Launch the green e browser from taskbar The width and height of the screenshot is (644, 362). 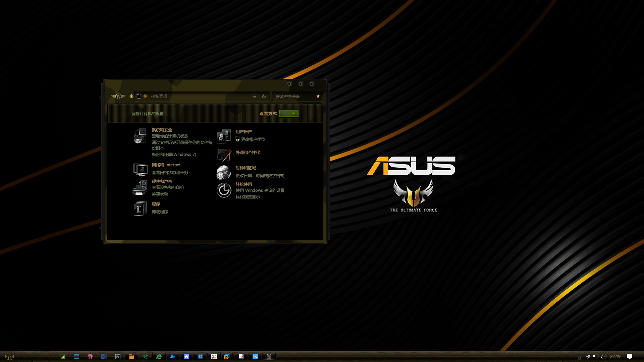tap(159, 357)
